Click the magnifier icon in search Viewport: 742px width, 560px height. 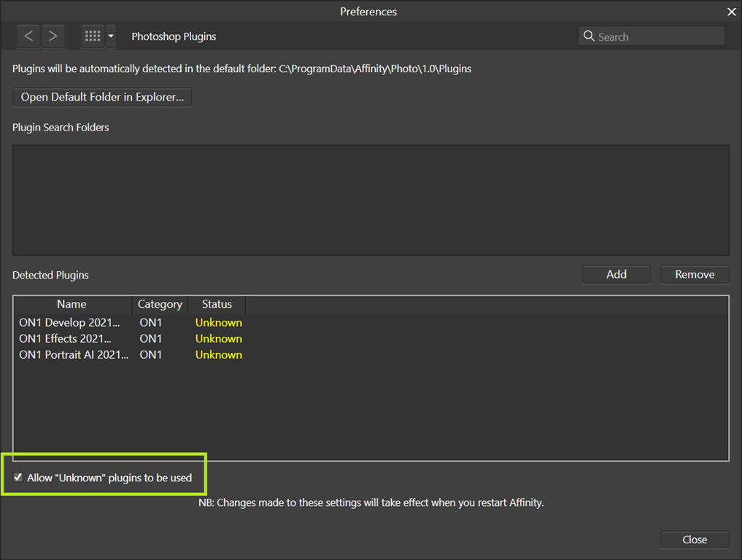click(589, 36)
